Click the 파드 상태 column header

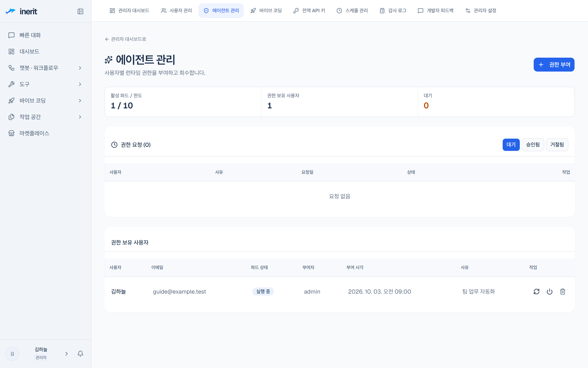[x=259, y=267]
